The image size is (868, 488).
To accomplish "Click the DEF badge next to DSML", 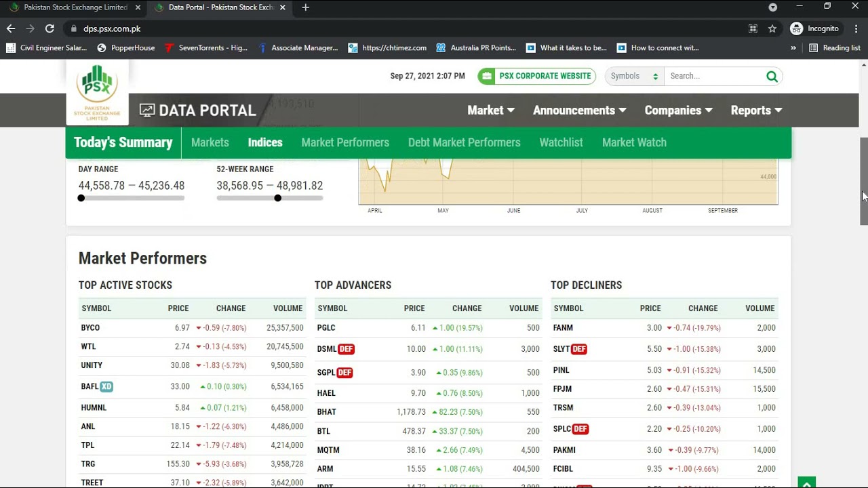I will (346, 349).
